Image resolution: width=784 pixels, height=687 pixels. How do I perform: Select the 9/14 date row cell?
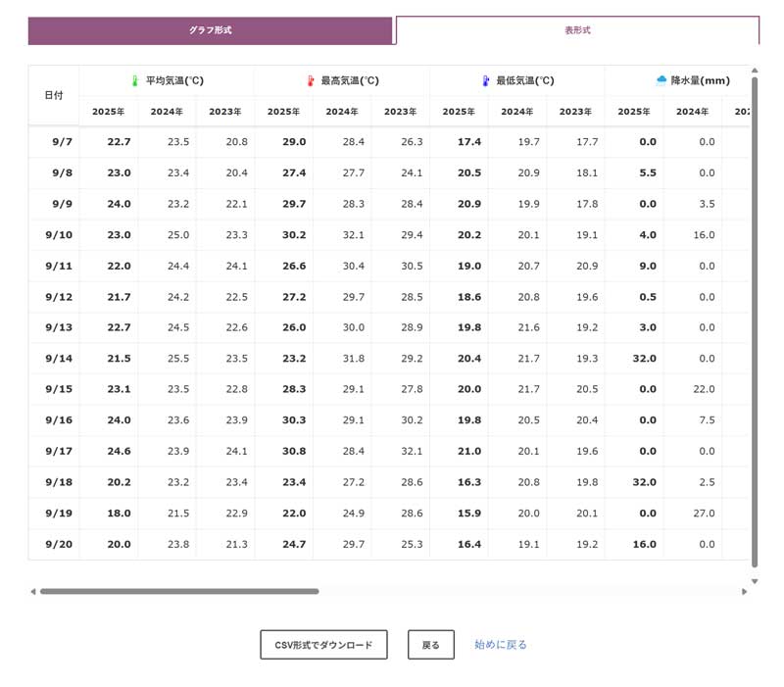59,359
